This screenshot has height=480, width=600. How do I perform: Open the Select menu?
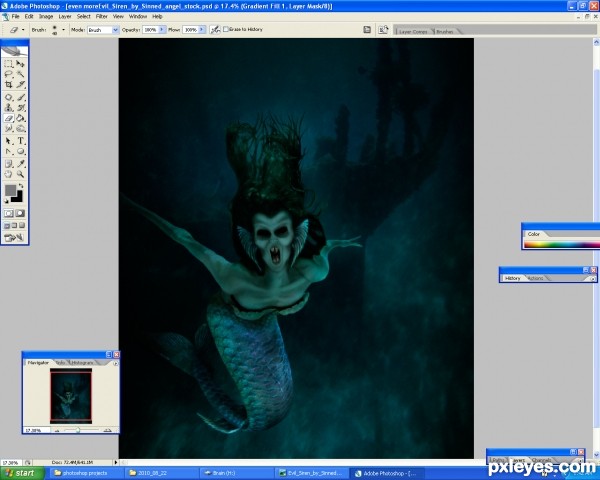coord(83,16)
